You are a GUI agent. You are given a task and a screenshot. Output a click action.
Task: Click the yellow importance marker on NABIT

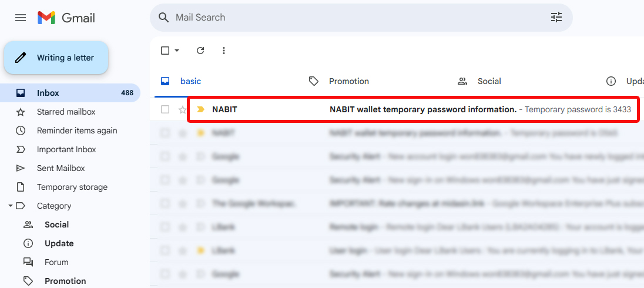[200, 109]
